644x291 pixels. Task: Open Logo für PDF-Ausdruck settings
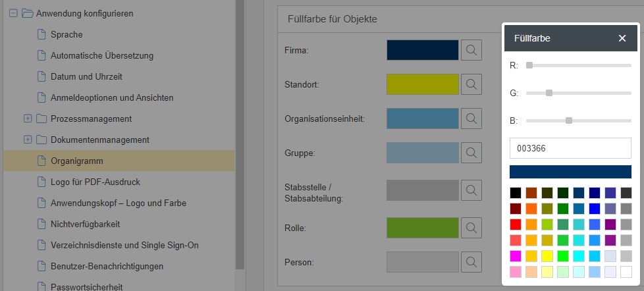coord(95,182)
